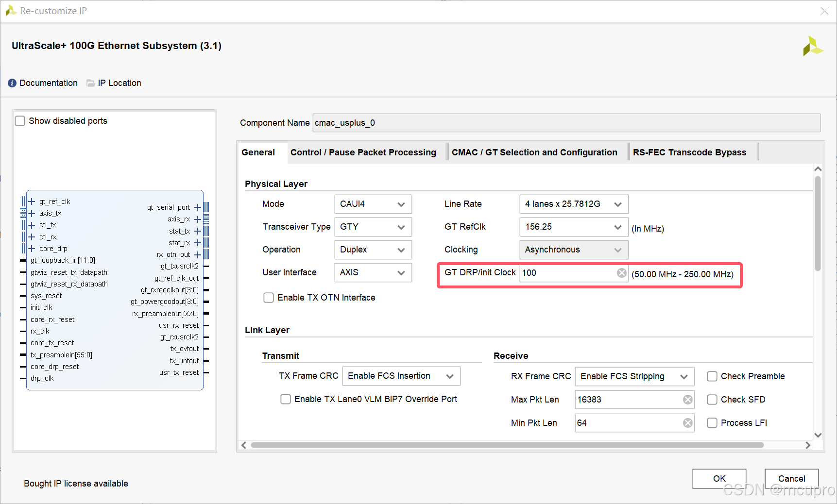Expand the stat_rx port plus icon
The height and width of the screenshot is (504, 837).
click(x=198, y=243)
